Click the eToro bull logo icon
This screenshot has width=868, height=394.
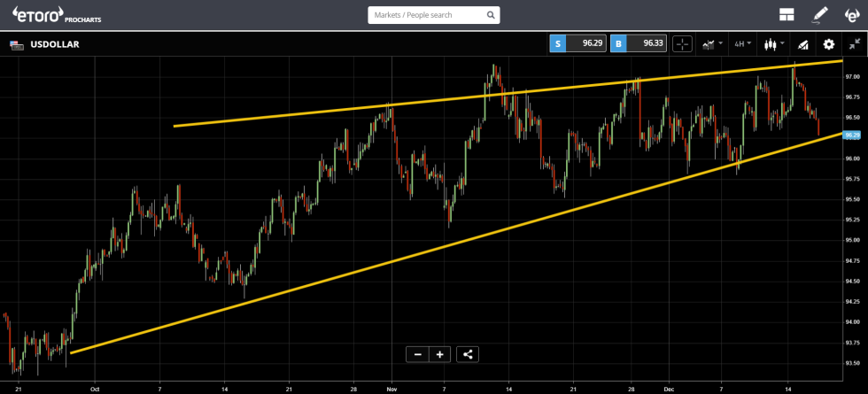(x=851, y=15)
